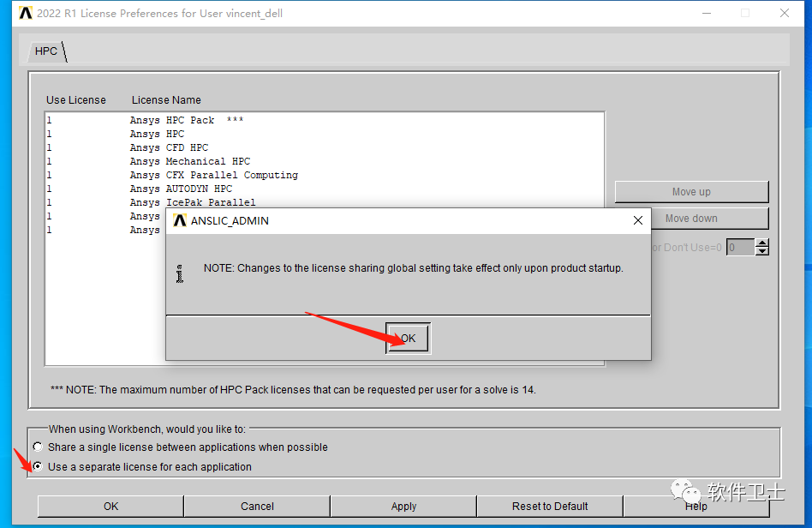Click Cancel in License Preferences
812x528 pixels.
click(x=257, y=507)
